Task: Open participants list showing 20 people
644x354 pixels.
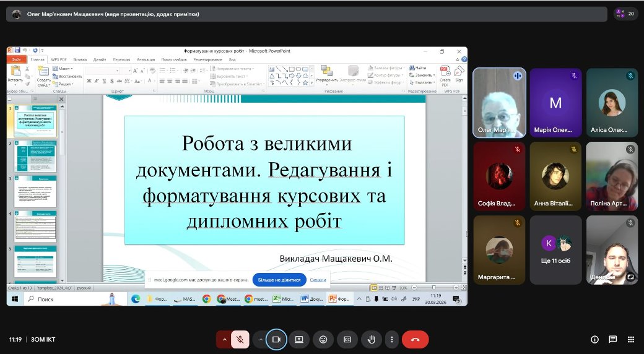Action: tap(625, 14)
